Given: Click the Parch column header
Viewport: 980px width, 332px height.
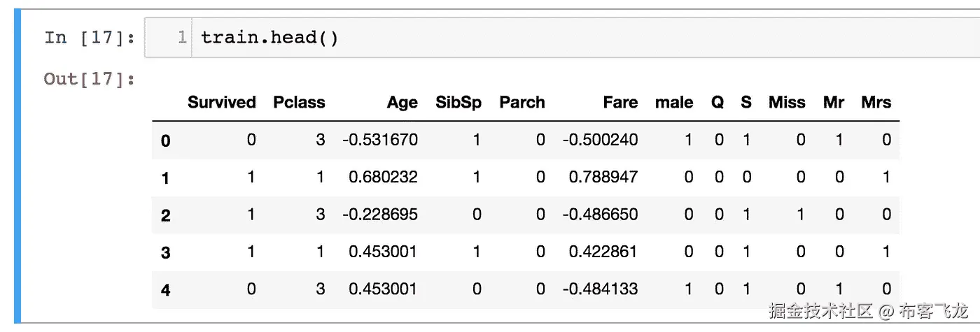Looking at the screenshot, I should coord(521,103).
